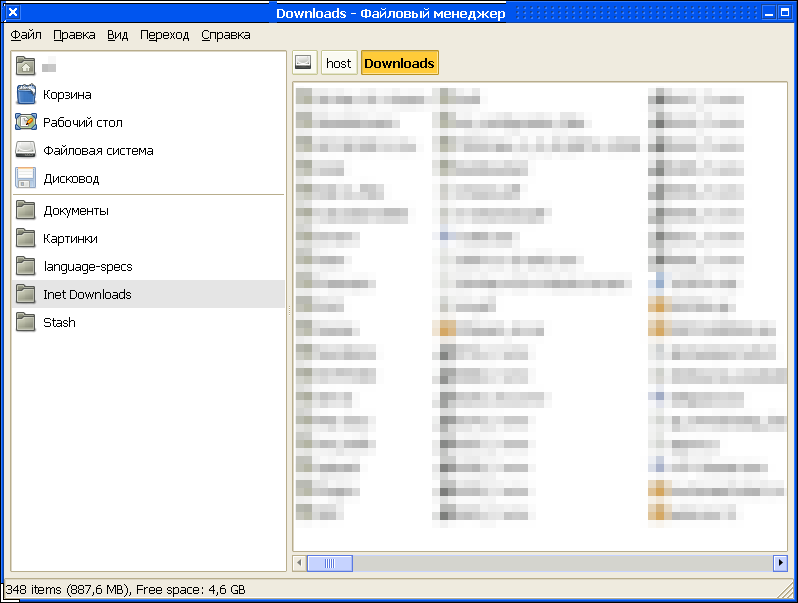Screen dimensions: 798x603
Task: Open the Корзина trash icon
Action: 26,95
